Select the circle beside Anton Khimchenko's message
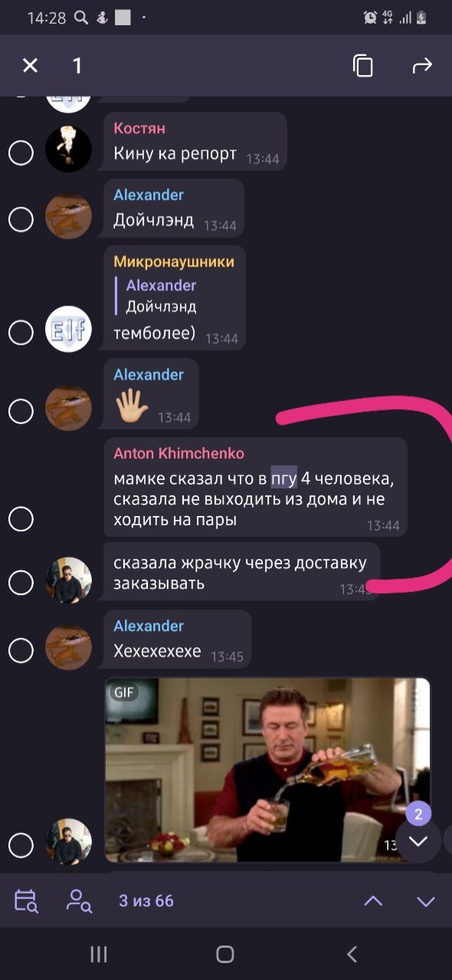452x980 pixels. click(x=21, y=519)
